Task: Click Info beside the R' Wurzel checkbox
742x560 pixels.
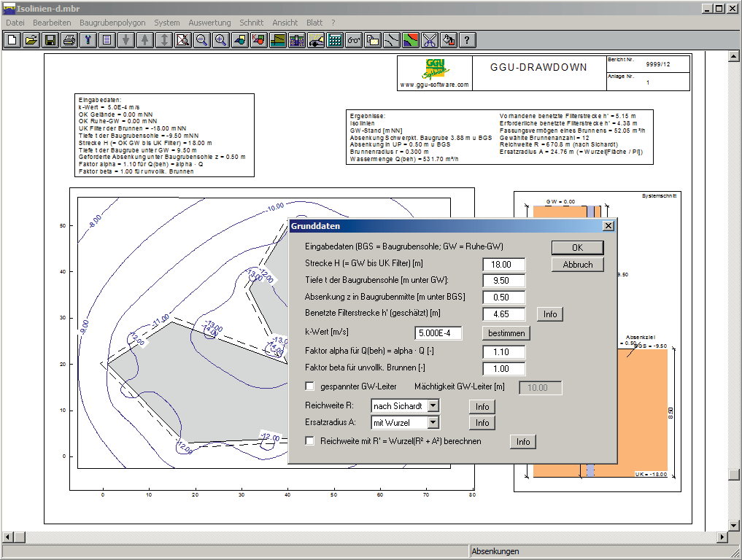Action: [x=523, y=442]
